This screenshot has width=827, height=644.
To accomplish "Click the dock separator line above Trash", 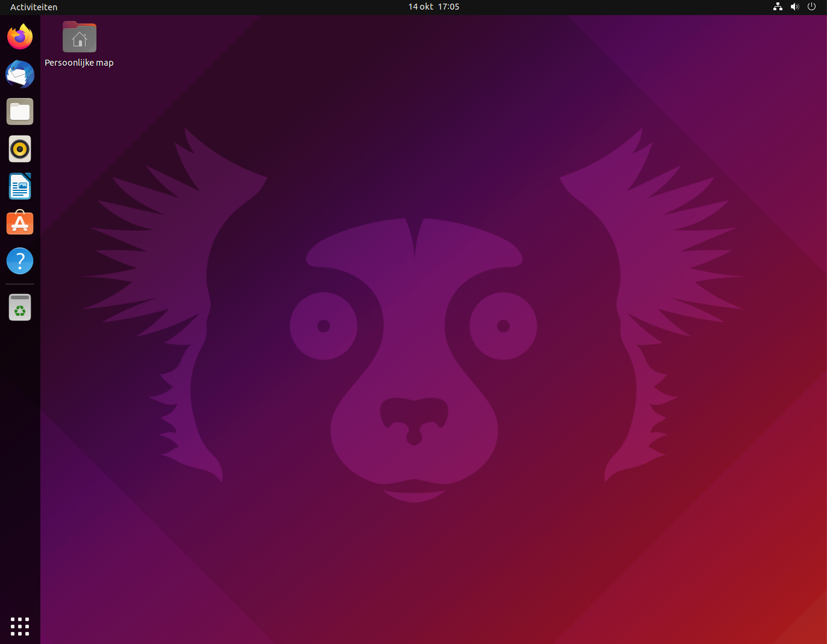I will [x=20, y=284].
